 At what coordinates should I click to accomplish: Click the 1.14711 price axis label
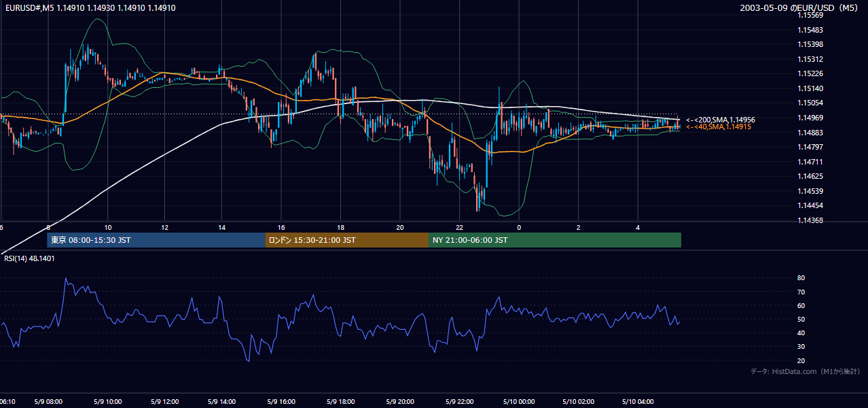click(x=810, y=162)
